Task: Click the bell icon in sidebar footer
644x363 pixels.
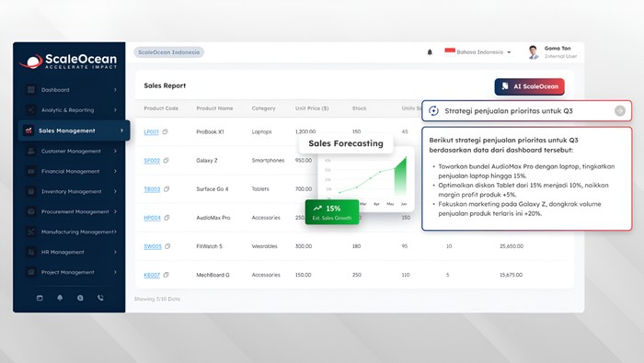Action: pyautogui.click(x=60, y=298)
